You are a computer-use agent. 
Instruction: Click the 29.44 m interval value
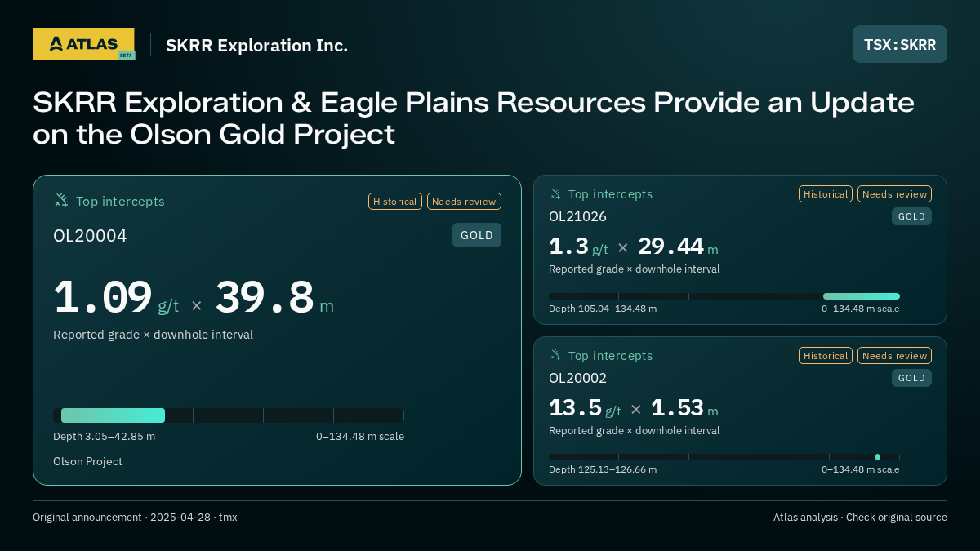point(678,247)
